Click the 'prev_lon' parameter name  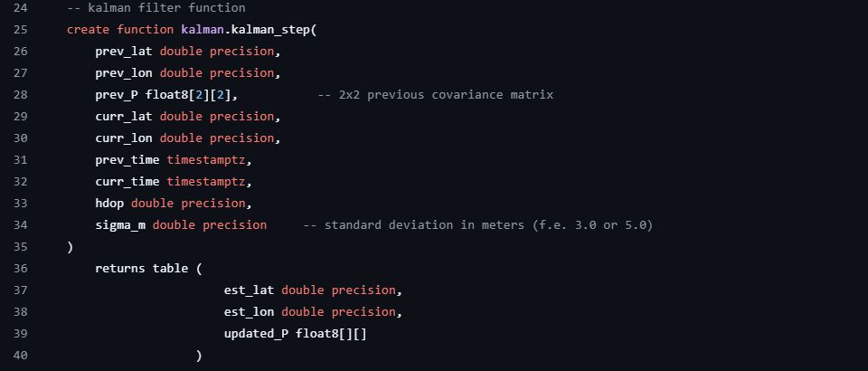click(124, 72)
